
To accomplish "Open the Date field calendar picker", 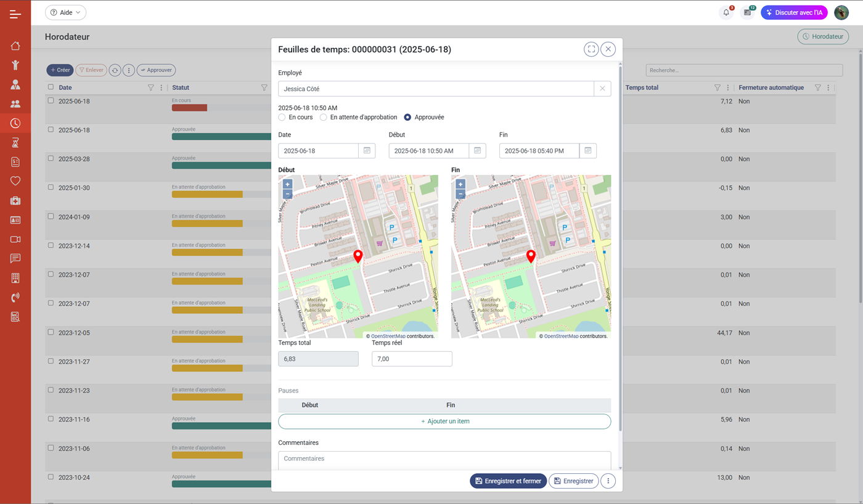I will click(367, 150).
